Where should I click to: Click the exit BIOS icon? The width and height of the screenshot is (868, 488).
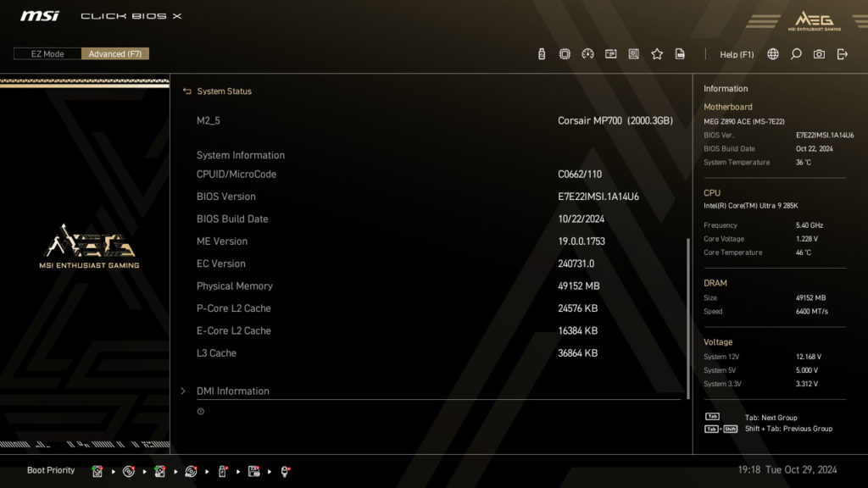coord(843,53)
